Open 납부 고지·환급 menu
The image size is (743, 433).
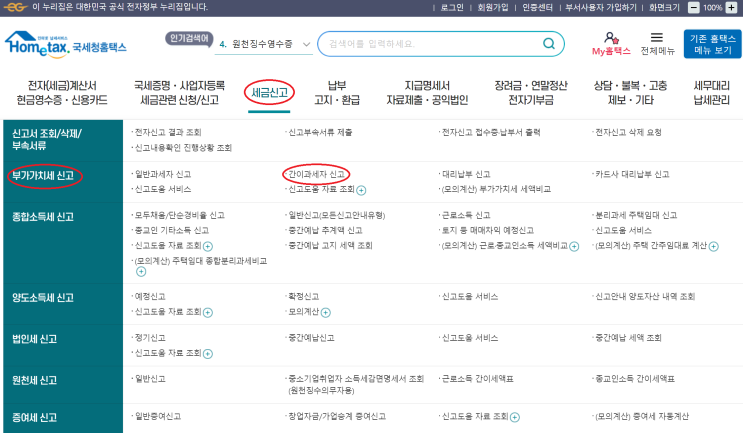coord(337,93)
